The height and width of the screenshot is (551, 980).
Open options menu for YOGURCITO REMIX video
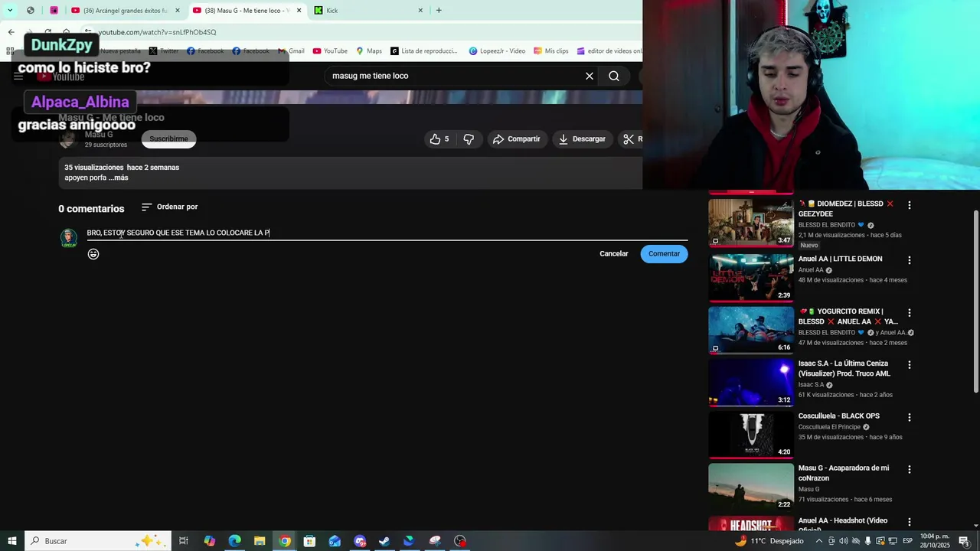click(909, 313)
